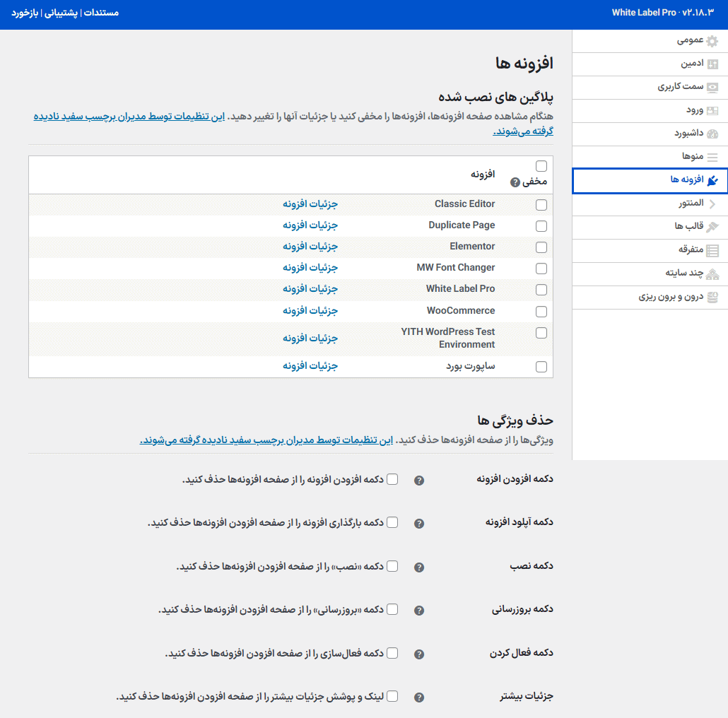The height and width of the screenshot is (718, 728).
Task: Click the پشتیبانی link in top bar
Action: pos(61,13)
